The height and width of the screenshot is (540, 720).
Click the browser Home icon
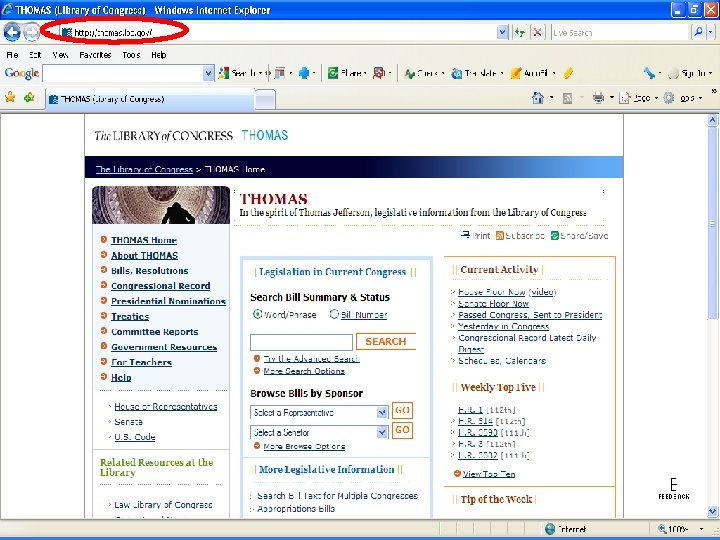(538, 98)
